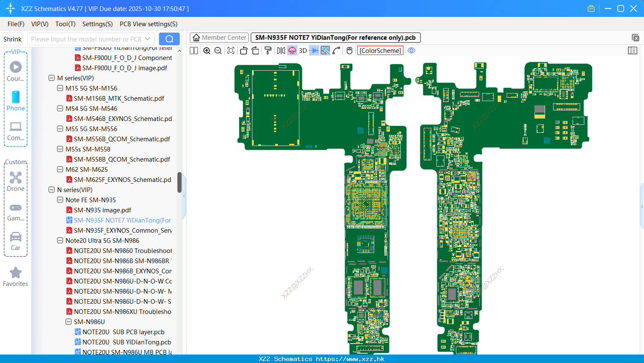
Task: Click the mouse settings icon
Action: click(349, 50)
